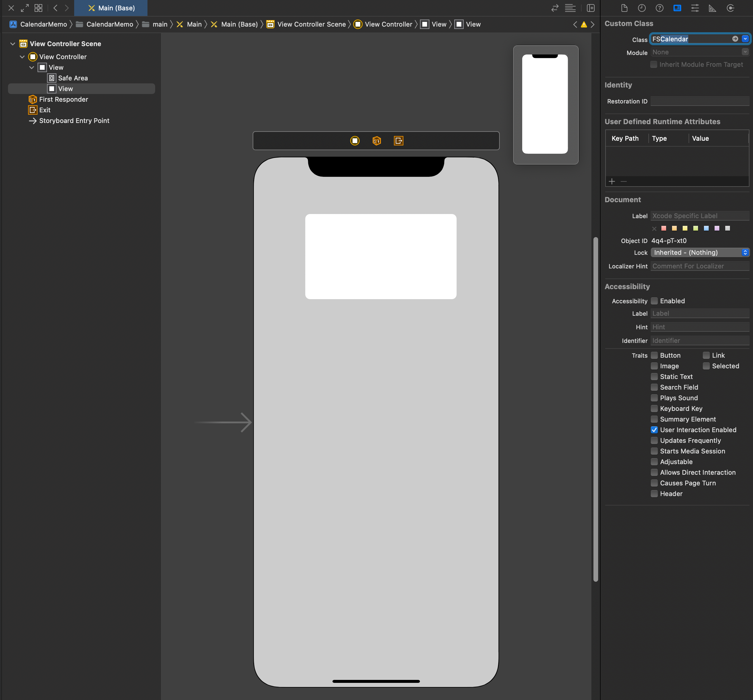Click the yellow warning triangle icon
The height and width of the screenshot is (700, 753).
(584, 25)
